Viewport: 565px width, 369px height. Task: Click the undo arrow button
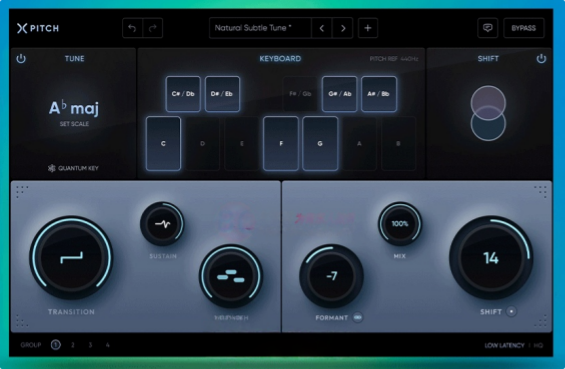[132, 28]
